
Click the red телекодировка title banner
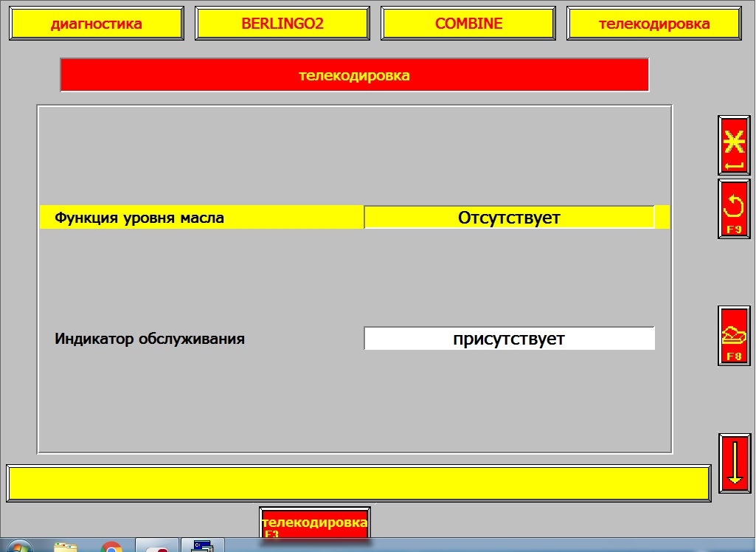tap(354, 75)
